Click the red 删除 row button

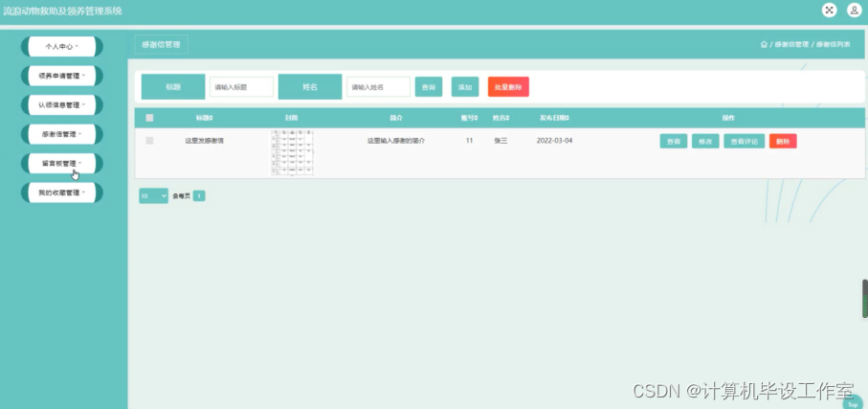click(783, 142)
